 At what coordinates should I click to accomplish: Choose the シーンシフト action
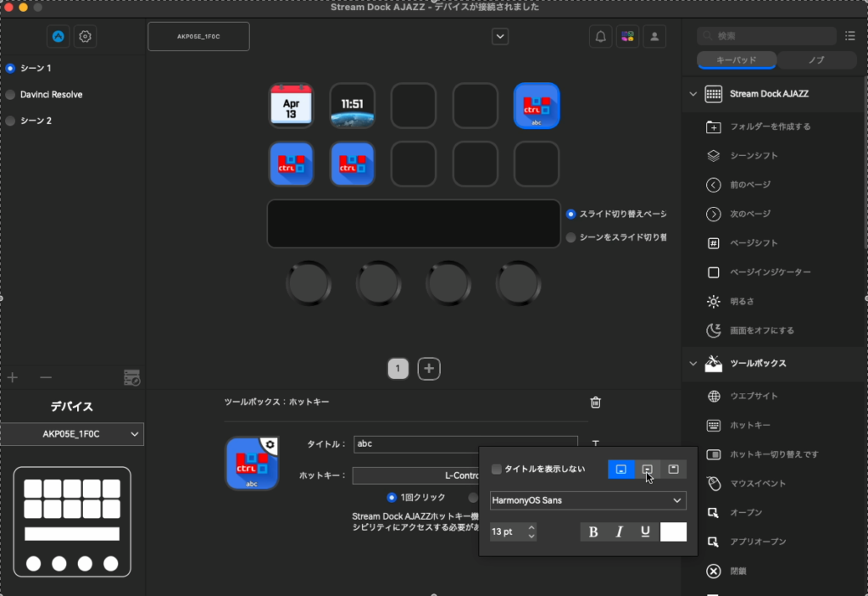pyautogui.click(x=747, y=155)
